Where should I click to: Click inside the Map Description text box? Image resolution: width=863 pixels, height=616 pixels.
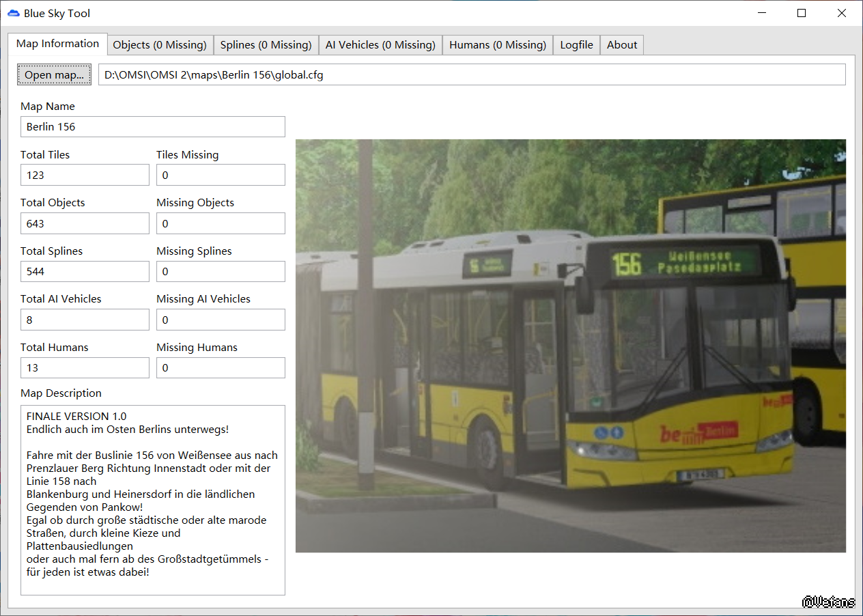pyautogui.click(x=152, y=500)
